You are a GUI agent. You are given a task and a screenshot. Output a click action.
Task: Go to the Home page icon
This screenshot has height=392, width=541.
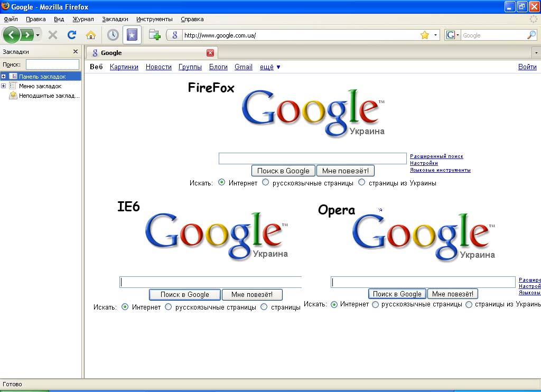tap(91, 35)
